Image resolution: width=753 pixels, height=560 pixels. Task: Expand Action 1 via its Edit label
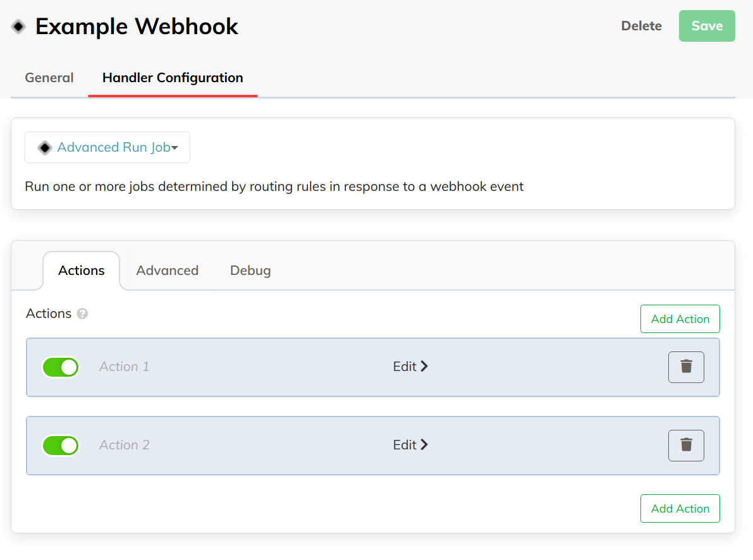coord(405,367)
